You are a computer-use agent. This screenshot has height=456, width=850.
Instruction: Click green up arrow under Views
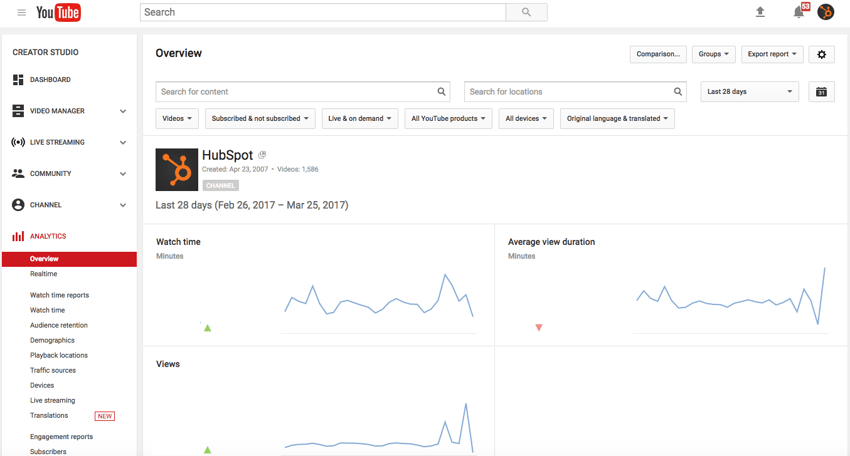point(208,450)
